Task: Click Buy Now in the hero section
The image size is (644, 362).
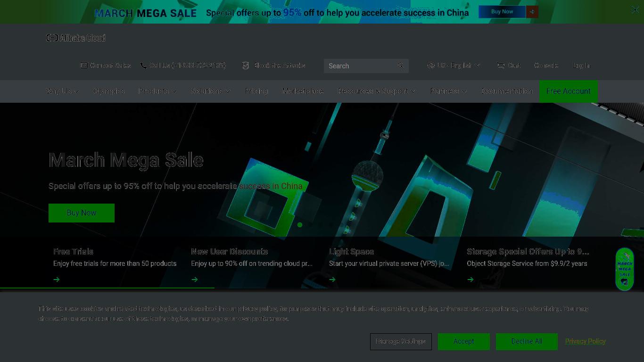Action: tap(82, 213)
